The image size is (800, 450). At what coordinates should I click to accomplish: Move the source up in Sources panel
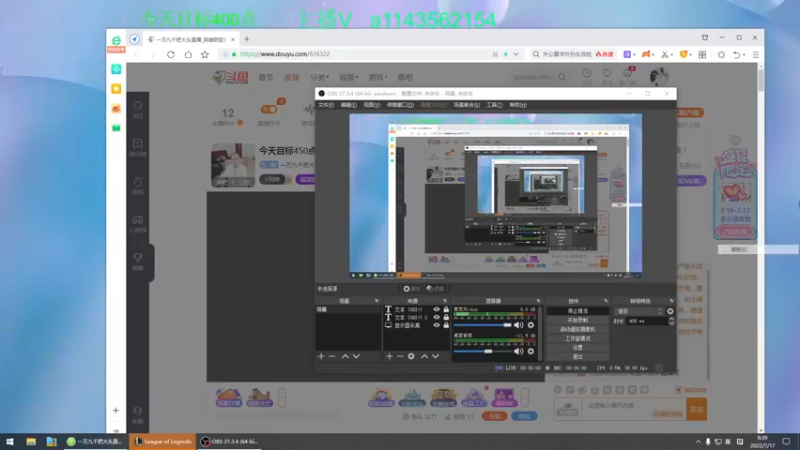click(424, 356)
